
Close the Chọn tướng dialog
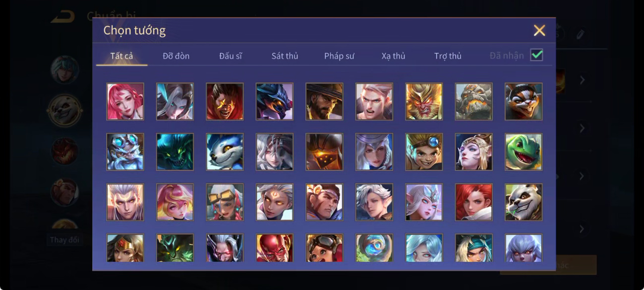[x=539, y=30]
